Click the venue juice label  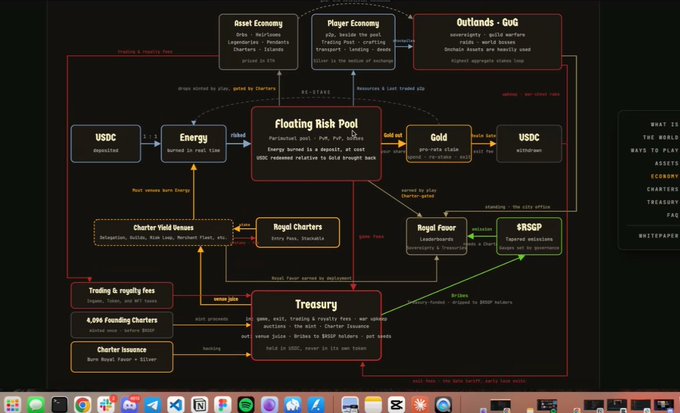point(226,299)
